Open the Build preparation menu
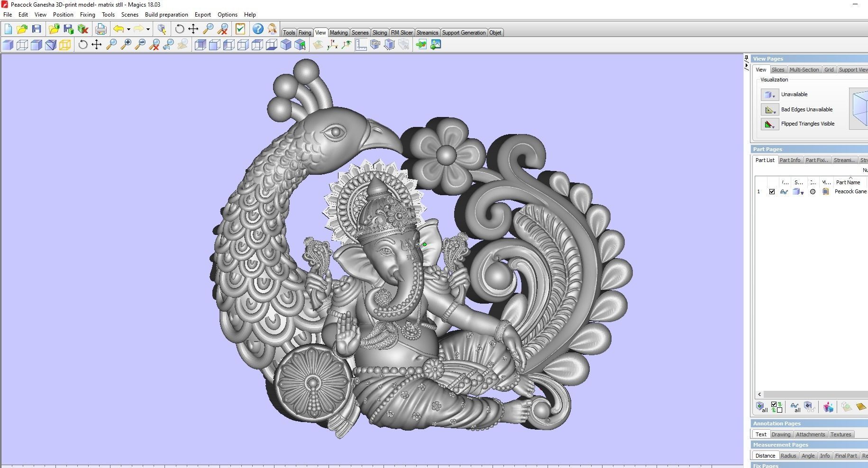The image size is (868, 468). tap(166, 15)
